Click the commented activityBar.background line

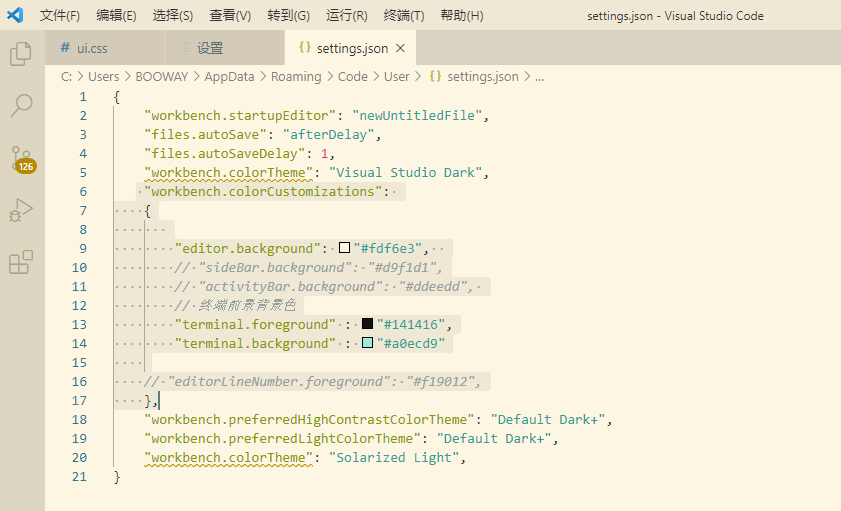coord(324,287)
